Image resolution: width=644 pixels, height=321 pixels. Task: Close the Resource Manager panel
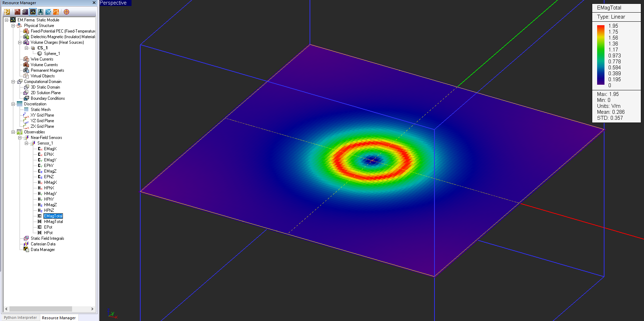click(x=94, y=3)
